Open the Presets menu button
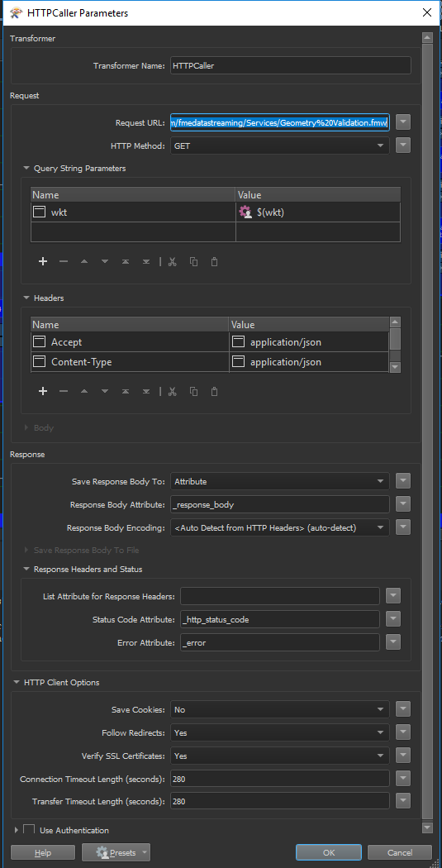The width and height of the screenshot is (442, 868). (116, 852)
